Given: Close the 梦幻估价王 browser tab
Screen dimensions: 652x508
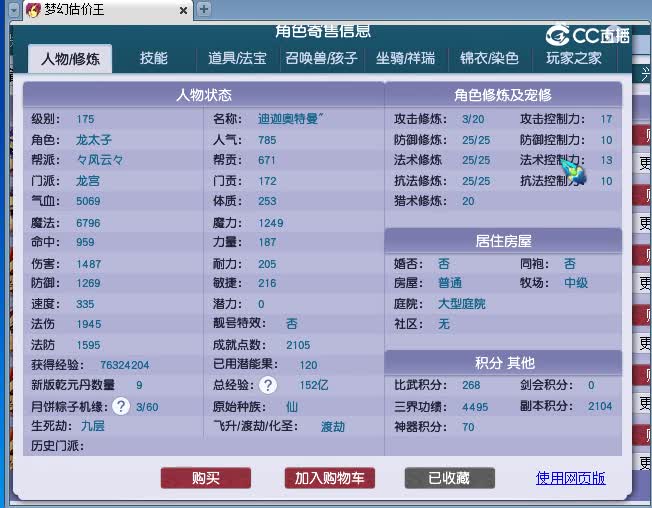Looking at the screenshot, I should (x=183, y=10).
